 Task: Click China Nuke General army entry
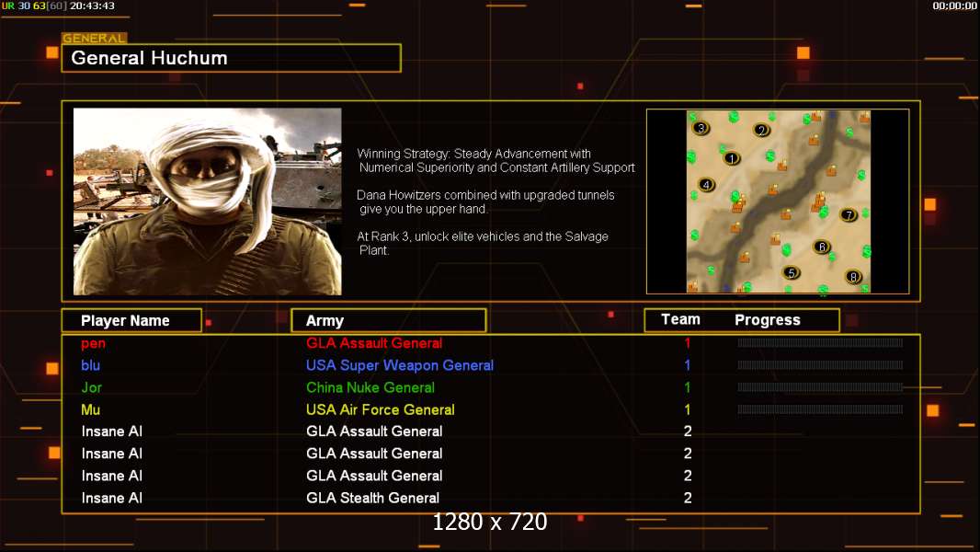tap(370, 387)
